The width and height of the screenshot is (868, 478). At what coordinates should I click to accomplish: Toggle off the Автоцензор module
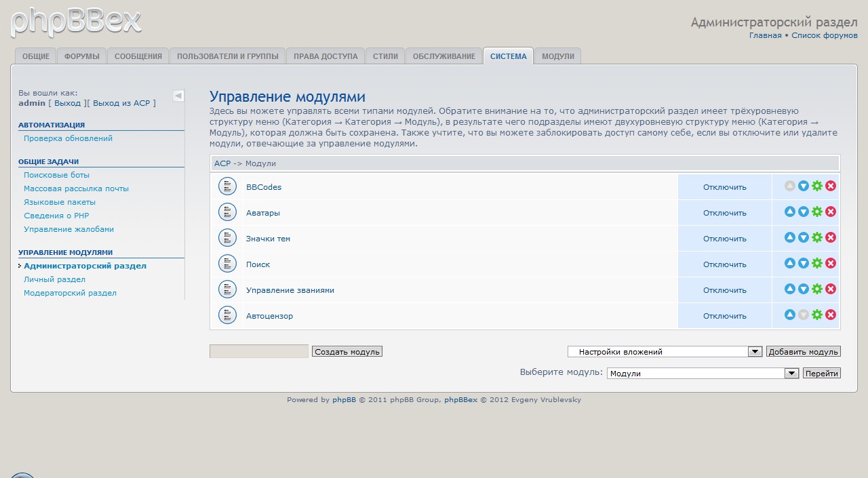[x=724, y=316]
